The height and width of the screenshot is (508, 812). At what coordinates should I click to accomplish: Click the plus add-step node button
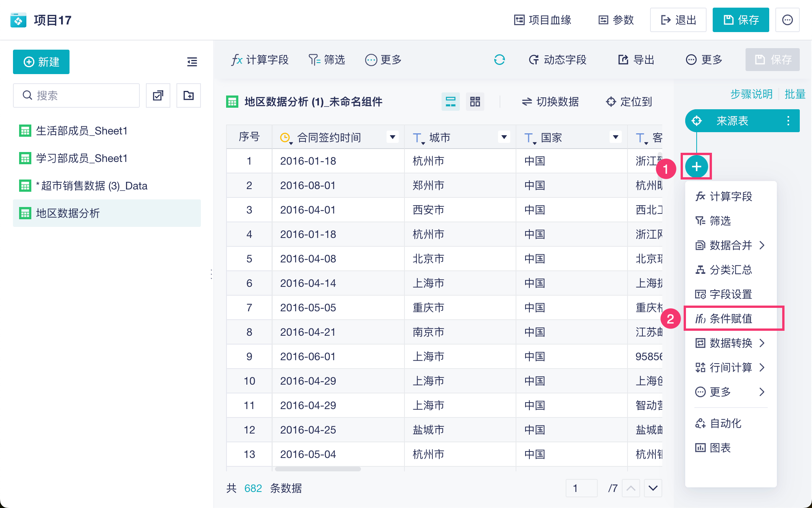pyautogui.click(x=696, y=167)
